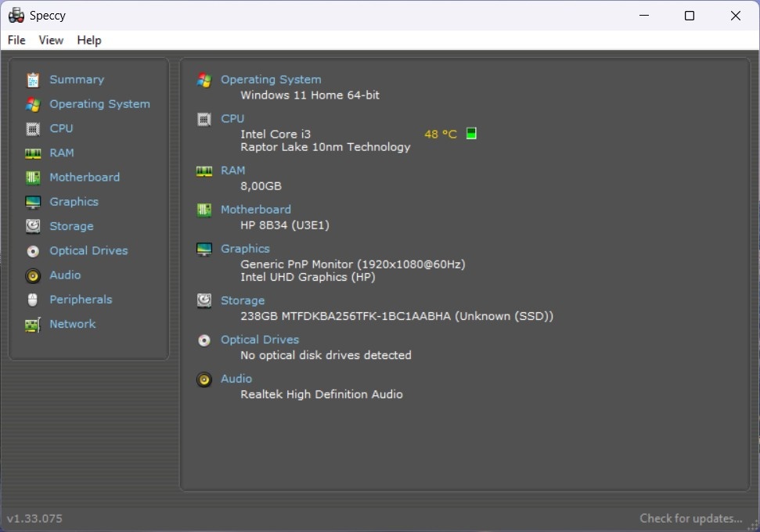760x532 pixels.
Task: Select the Storage hard drive icon
Action: [x=32, y=226]
